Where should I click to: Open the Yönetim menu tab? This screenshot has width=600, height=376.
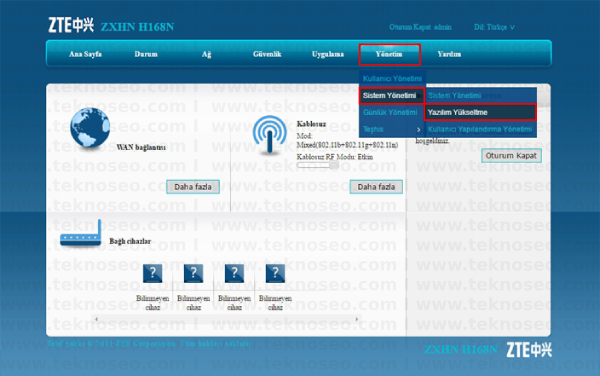pyautogui.click(x=390, y=54)
